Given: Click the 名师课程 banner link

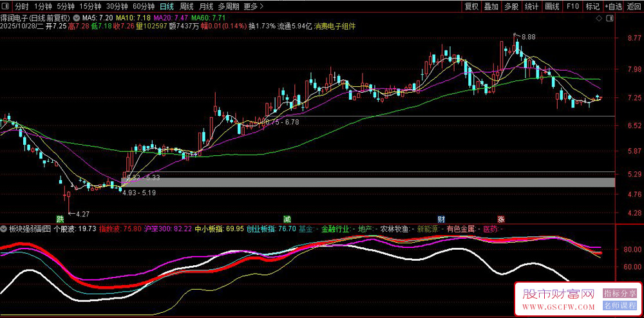Looking at the screenshot, I should tap(619, 306).
